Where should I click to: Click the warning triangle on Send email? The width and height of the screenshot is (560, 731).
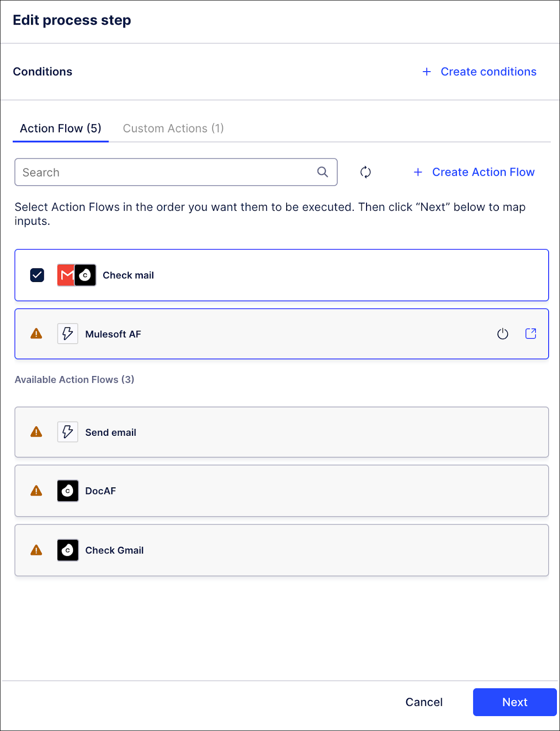(x=36, y=432)
